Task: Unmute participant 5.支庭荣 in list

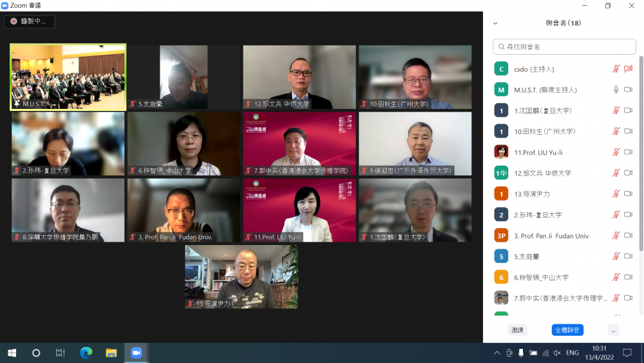Action: (616, 256)
